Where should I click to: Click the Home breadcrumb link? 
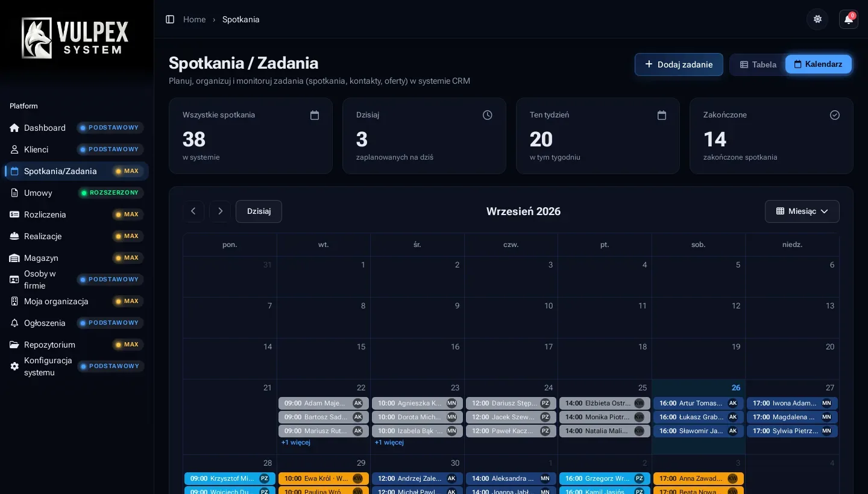[195, 19]
